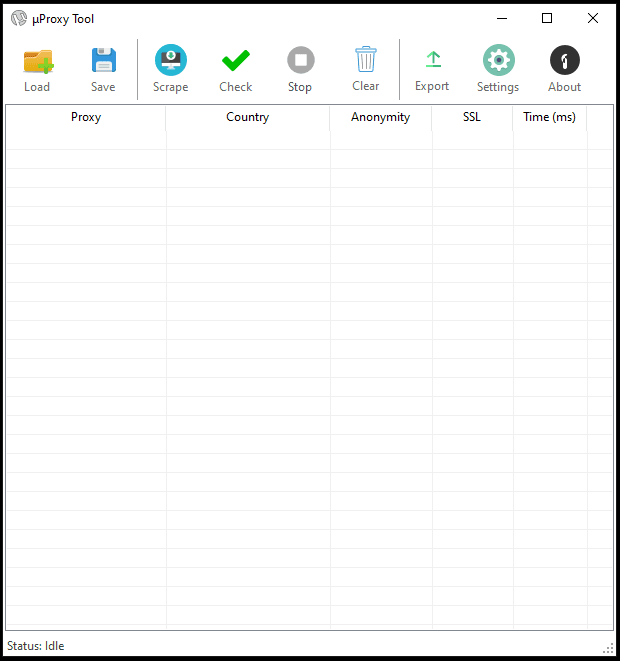
Task: Sort by the Time (ms) column header
Action: point(550,117)
